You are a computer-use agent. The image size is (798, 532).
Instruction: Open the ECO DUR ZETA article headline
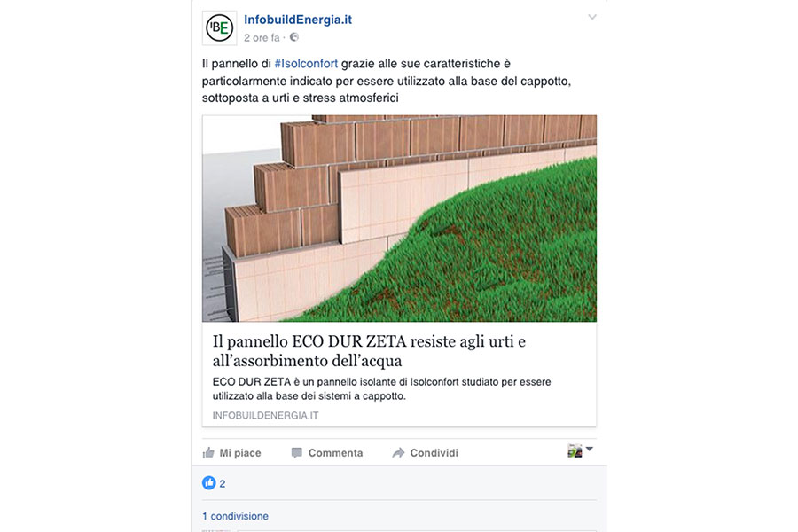click(369, 351)
